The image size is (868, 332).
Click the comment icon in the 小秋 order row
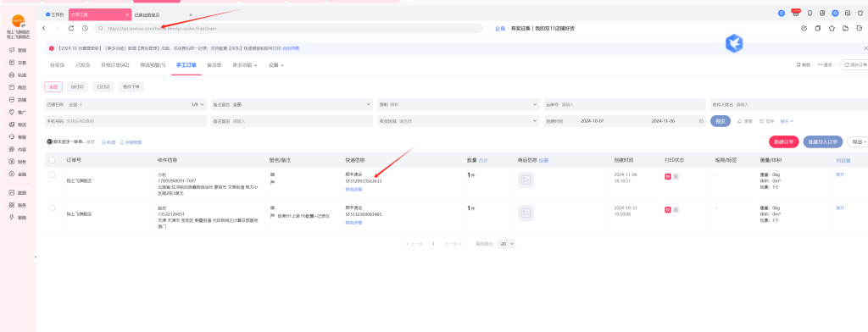tap(272, 174)
